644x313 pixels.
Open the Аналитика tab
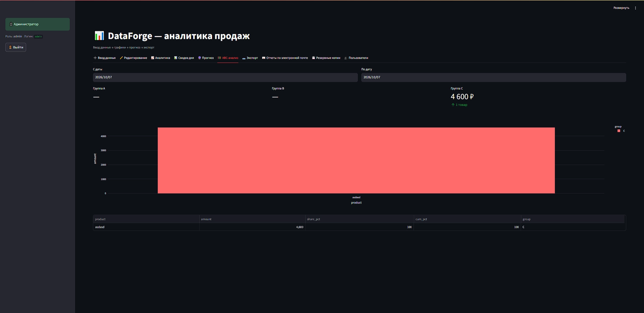[x=161, y=58]
